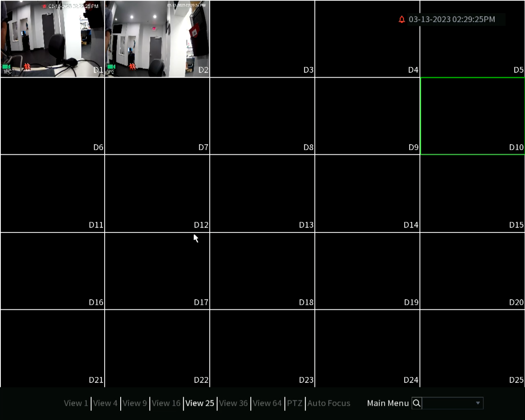Switch to View 16 layout
Image resolution: width=525 pixels, height=420 pixels.
point(166,403)
